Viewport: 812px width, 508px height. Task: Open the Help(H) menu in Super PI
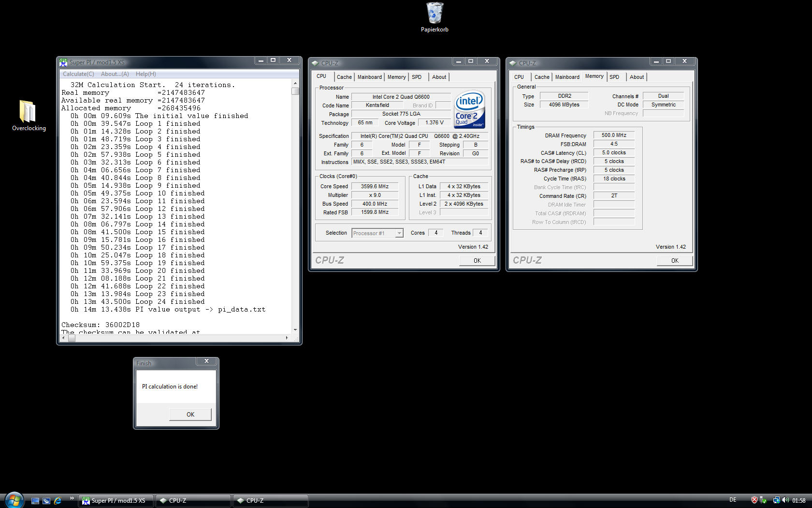[146, 74]
